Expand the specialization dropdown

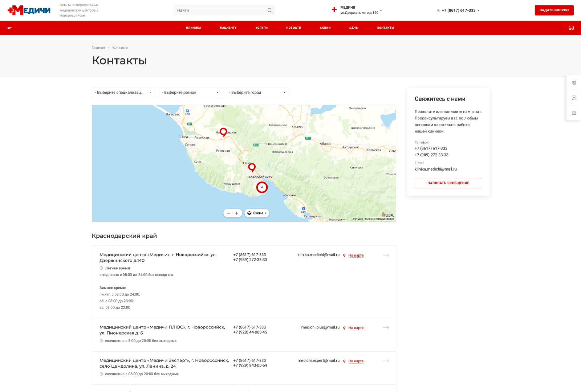[x=123, y=93]
